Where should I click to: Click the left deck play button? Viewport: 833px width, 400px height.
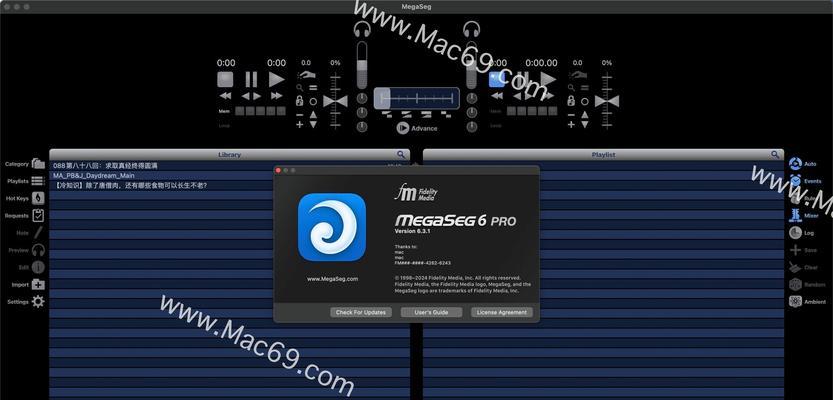click(276, 80)
